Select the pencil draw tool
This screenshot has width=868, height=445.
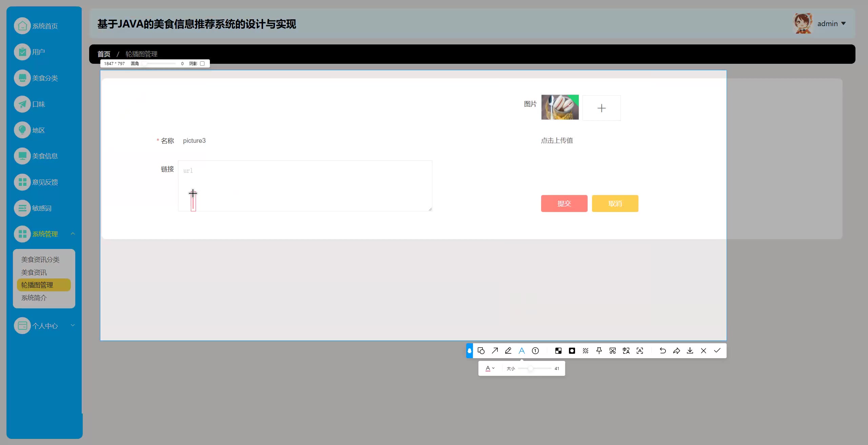coord(508,351)
